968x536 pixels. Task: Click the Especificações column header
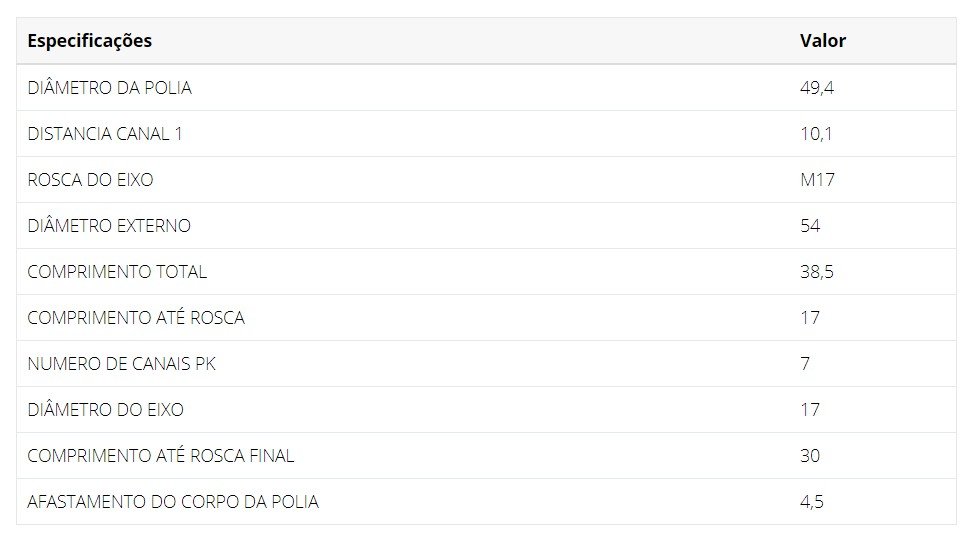click(90, 41)
